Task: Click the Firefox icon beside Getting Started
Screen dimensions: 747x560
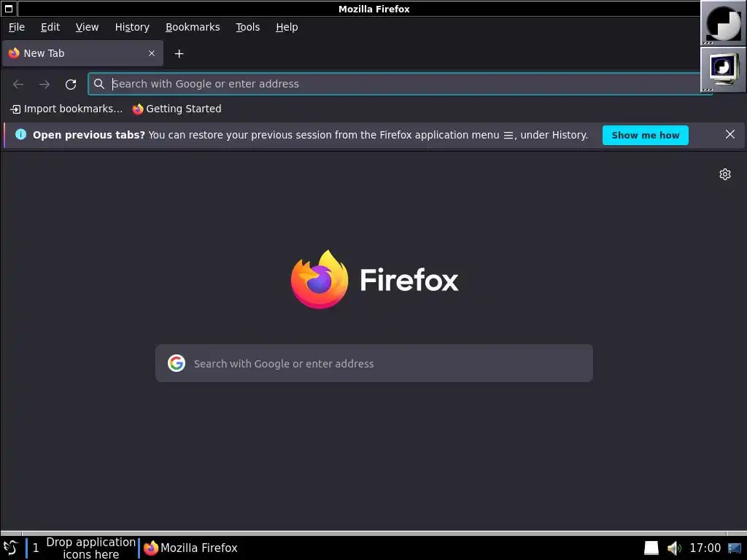Action: point(138,109)
